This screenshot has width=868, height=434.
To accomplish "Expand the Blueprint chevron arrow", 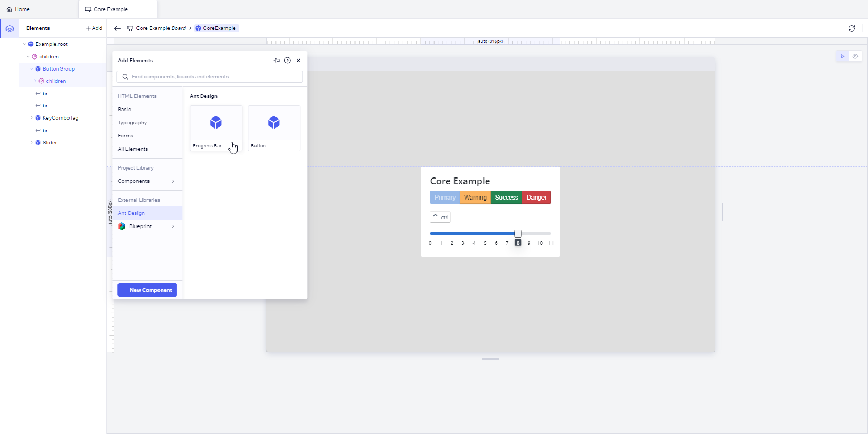I will [173, 226].
